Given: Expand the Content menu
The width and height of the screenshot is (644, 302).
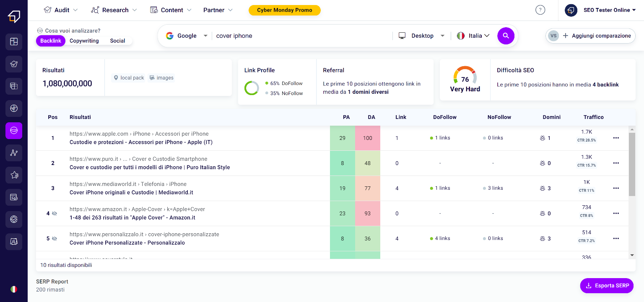Looking at the screenshot, I should tap(171, 10).
